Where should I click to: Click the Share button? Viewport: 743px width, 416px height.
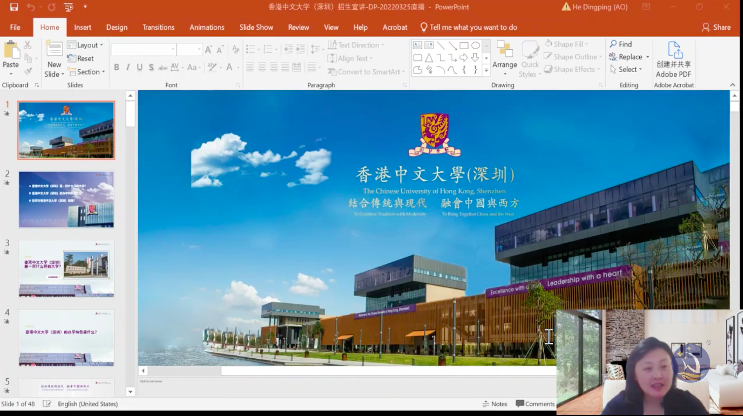coord(716,27)
